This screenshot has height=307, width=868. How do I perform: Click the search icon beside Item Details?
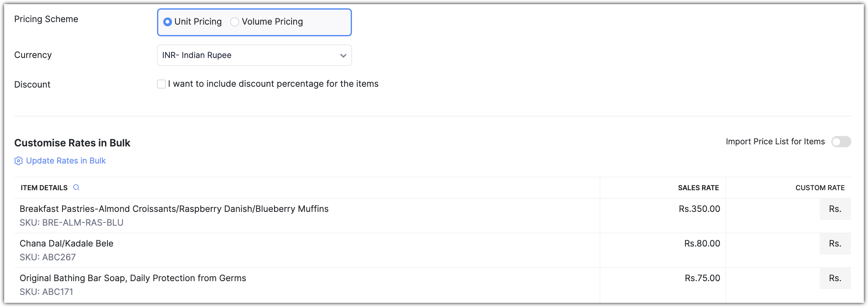pyautogui.click(x=76, y=188)
